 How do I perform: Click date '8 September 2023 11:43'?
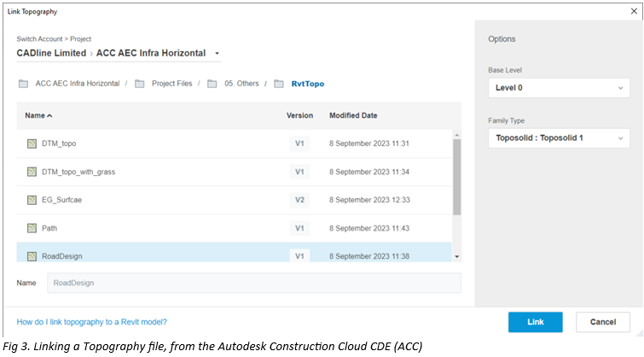pyautogui.click(x=369, y=228)
